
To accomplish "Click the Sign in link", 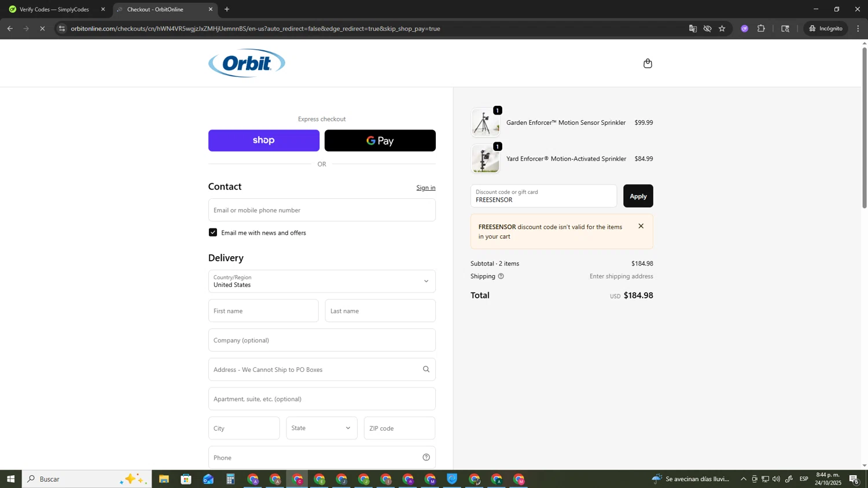I will [x=426, y=188].
